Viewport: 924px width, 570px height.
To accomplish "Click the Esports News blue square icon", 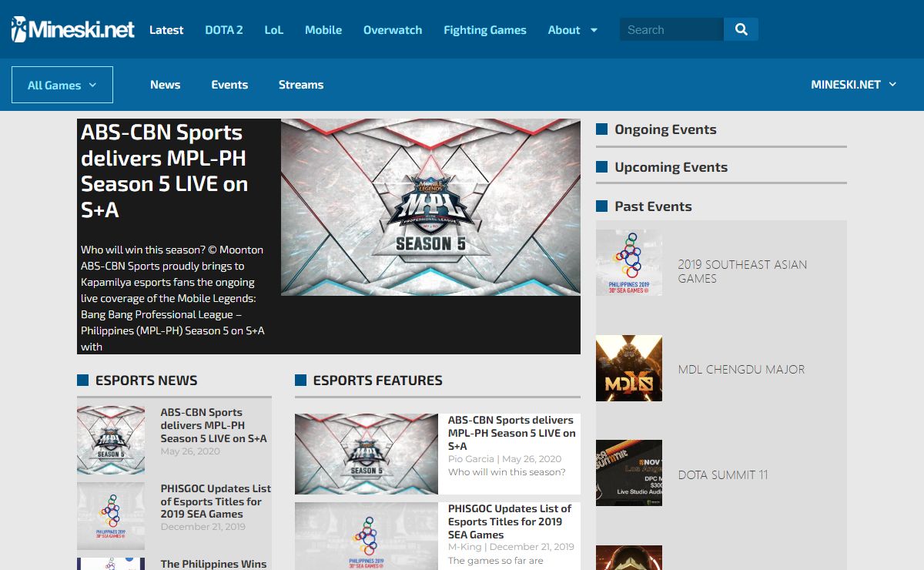I will click(x=83, y=380).
